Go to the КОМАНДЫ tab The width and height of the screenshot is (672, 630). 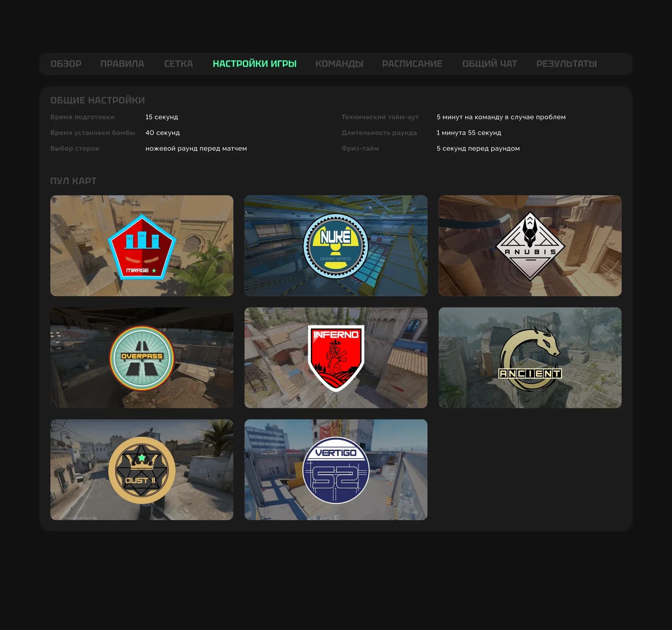click(x=339, y=64)
